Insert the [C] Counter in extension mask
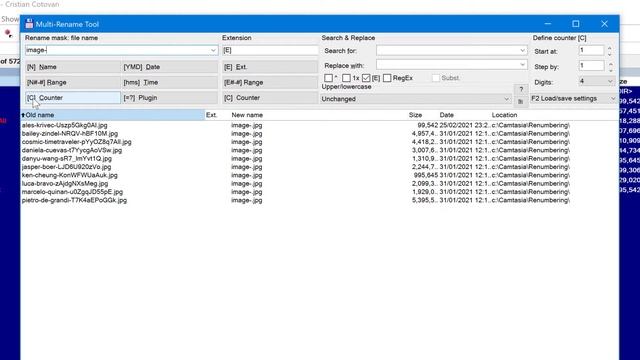640x360 pixels. click(270, 98)
